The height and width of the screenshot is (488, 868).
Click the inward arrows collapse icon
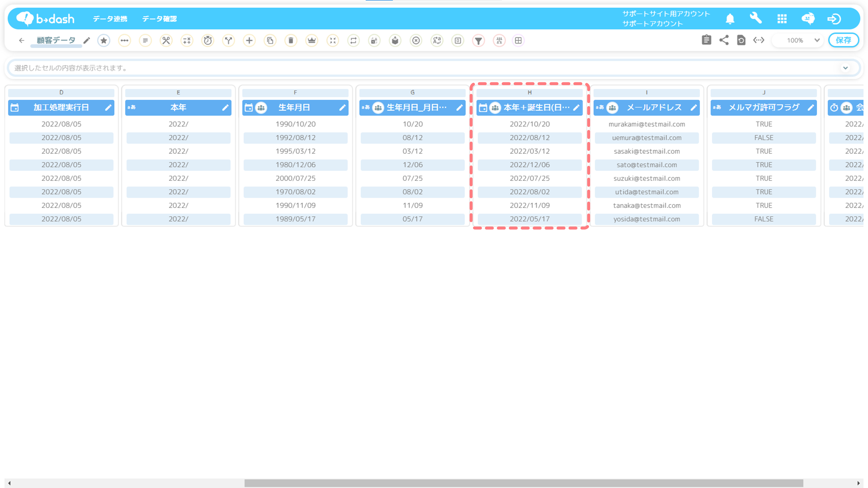tap(333, 40)
